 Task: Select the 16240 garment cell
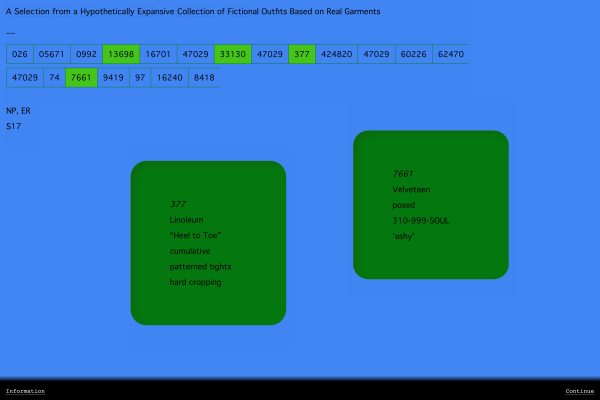(x=169, y=77)
